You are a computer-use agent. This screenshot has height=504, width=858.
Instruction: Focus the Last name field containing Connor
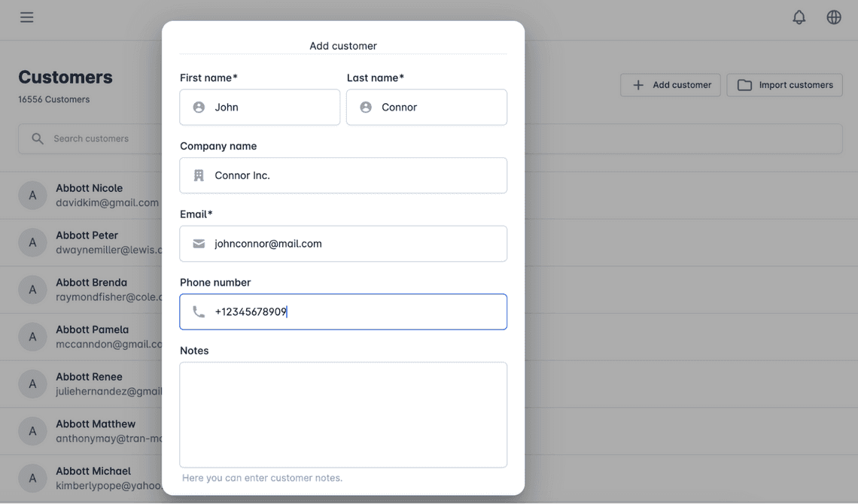pyautogui.click(x=427, y=107)
